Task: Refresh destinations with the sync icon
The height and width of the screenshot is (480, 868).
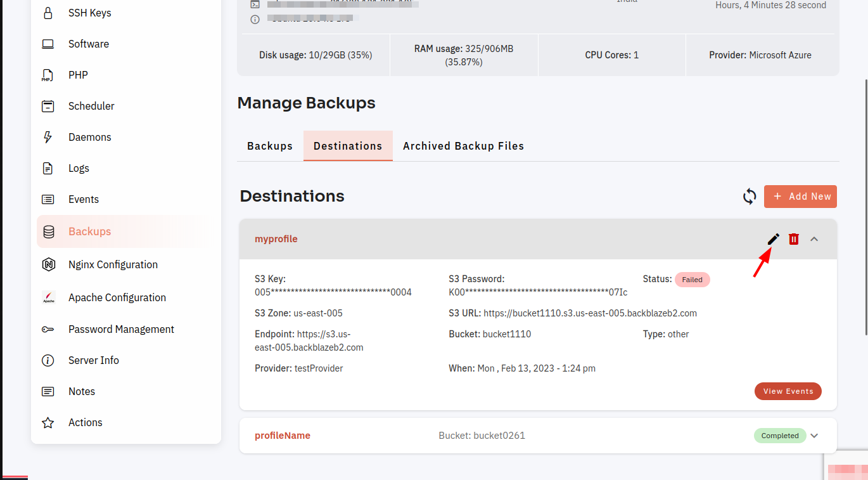Action: pyautogui.click(x=750, y=197)
